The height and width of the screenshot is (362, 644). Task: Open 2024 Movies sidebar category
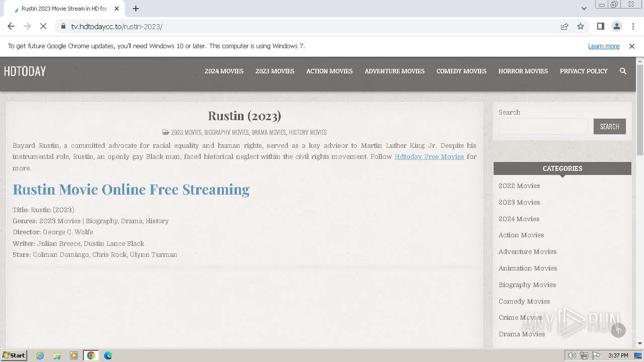click(519, 219)
